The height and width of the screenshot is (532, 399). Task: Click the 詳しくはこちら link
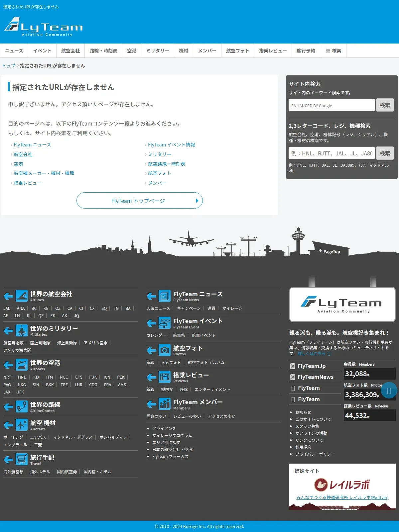(x=312, y=354)
